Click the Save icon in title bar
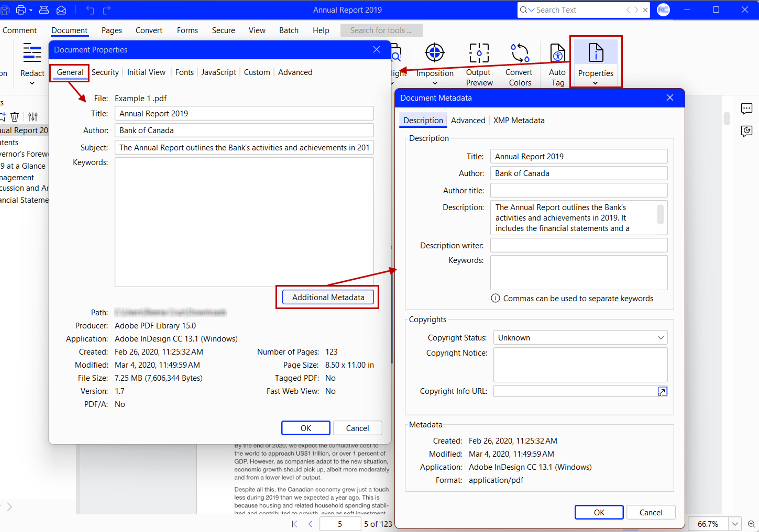 pos(5,10)
